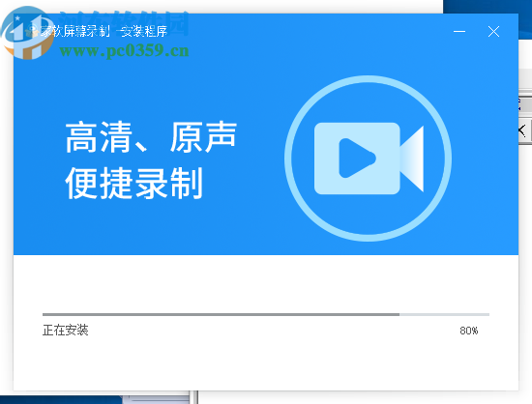Click the video camera logo
Image resolution: width=532 pixels, height=404 pixels.
369,159
